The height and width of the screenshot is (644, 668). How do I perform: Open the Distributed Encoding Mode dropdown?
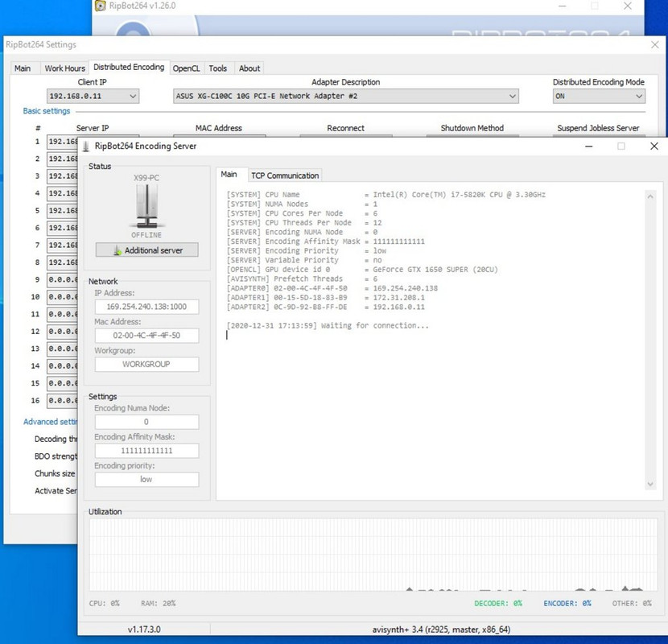coord(599,96)
